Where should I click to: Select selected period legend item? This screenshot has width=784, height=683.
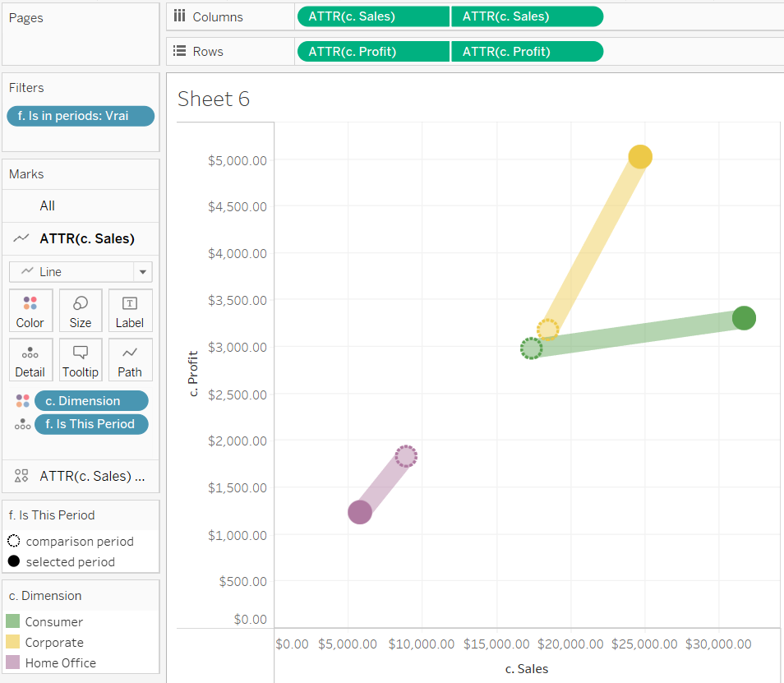(70, 562)
